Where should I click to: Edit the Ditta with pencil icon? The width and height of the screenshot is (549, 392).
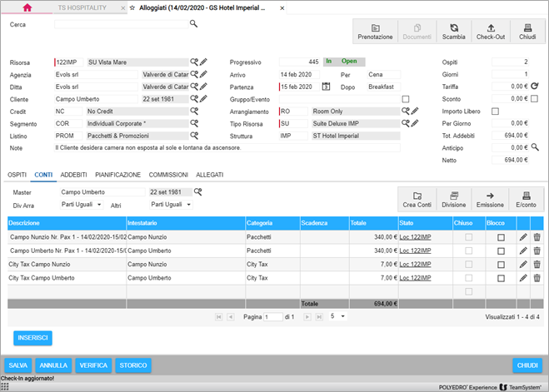click(x=203, y=87)
